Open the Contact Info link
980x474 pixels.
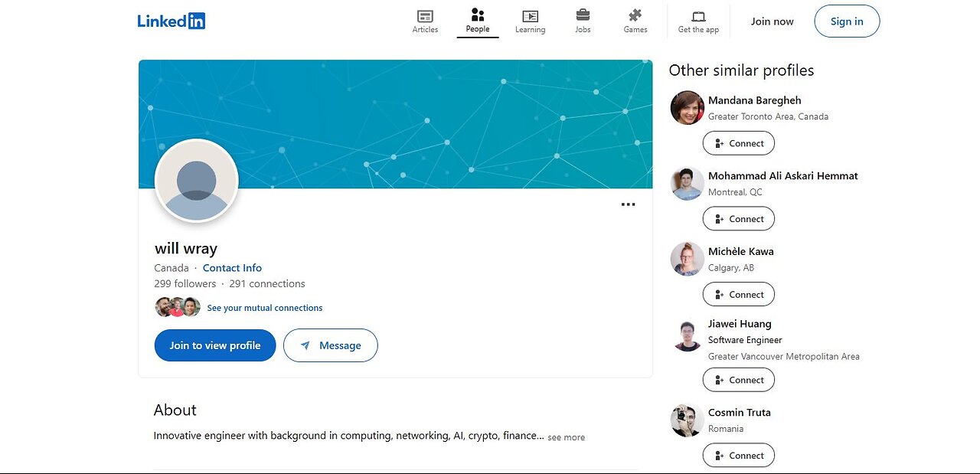click(232, 268)
